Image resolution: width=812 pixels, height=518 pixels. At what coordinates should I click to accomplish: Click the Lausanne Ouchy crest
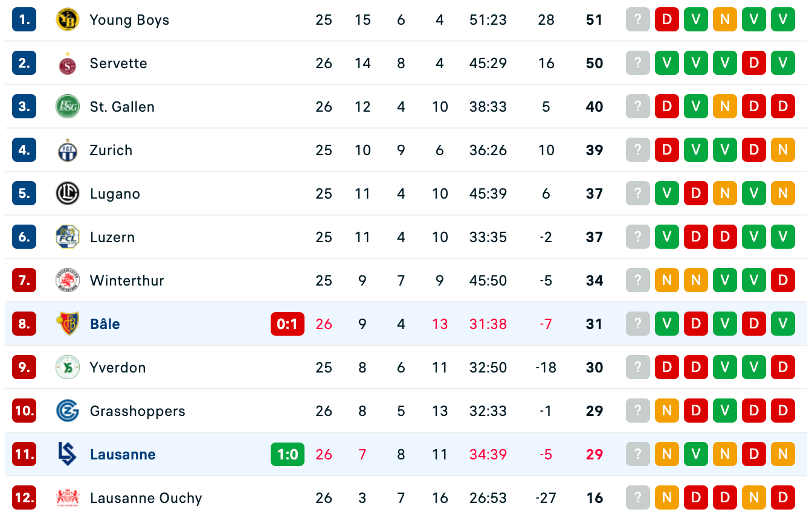(67, 498)
